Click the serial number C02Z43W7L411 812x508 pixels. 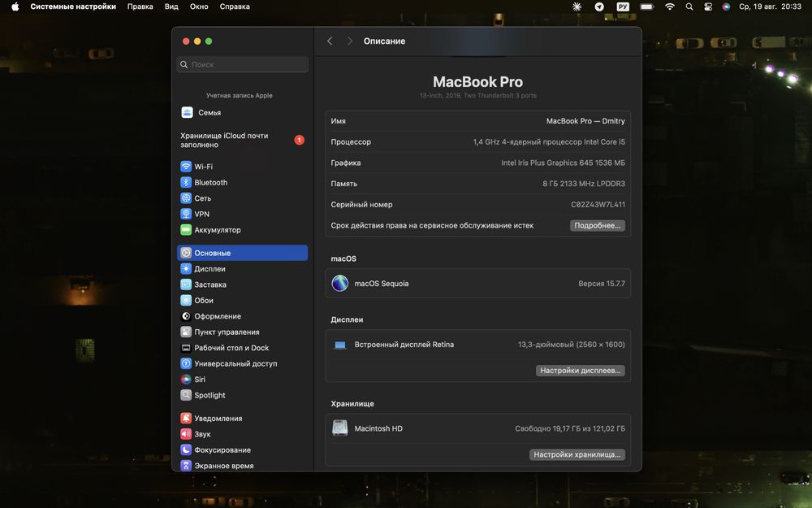(598, 204)
